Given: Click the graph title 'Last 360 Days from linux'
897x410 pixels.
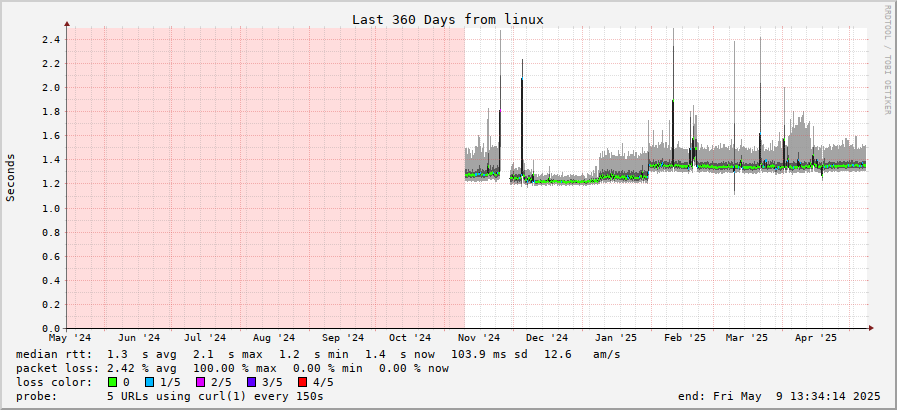Looking at the screenshot, I should click(x=448, y=19).
